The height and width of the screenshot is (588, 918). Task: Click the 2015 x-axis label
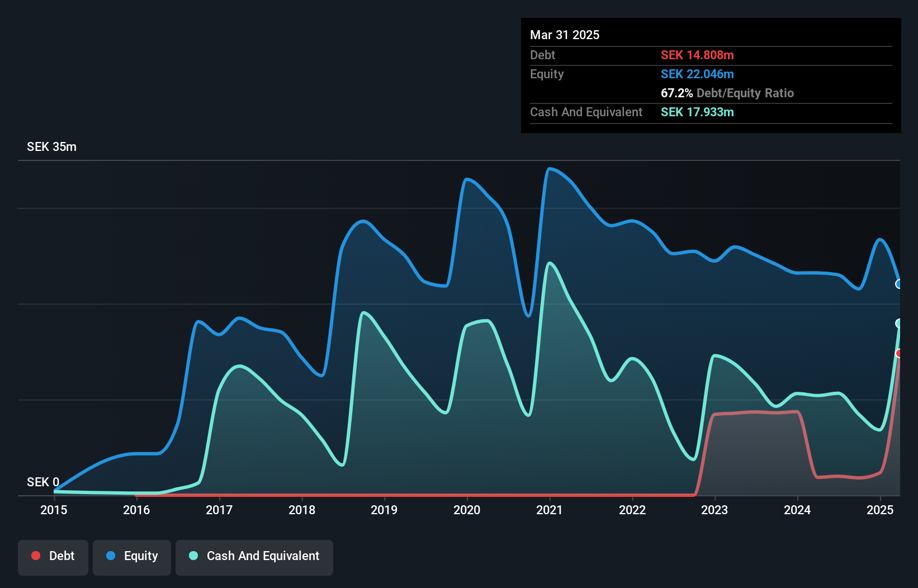coord(54,510)
